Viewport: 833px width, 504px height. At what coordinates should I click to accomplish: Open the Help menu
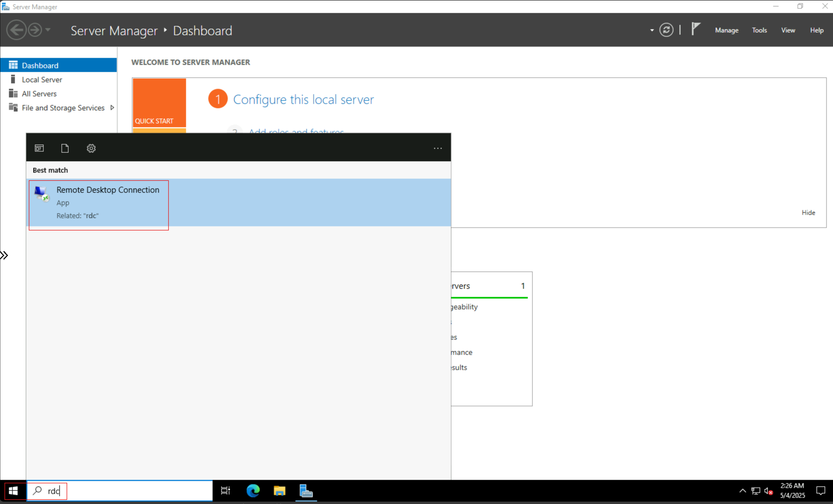[x=817, y=30]
